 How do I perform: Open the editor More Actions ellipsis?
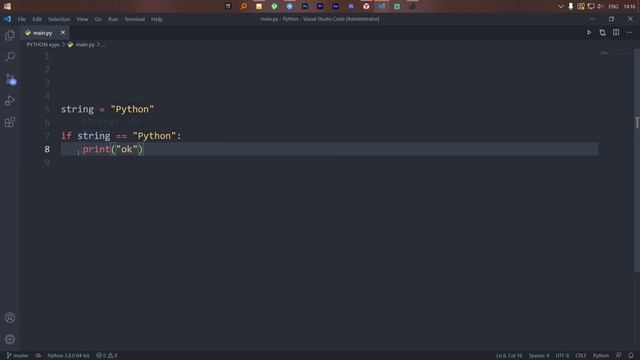pyautogui.click(x=629, y=33)
